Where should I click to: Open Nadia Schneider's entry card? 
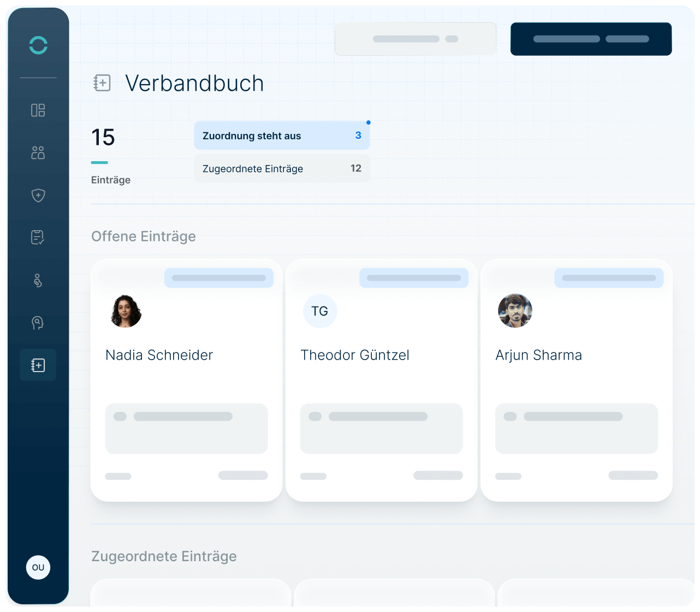(x=186, y=380)
